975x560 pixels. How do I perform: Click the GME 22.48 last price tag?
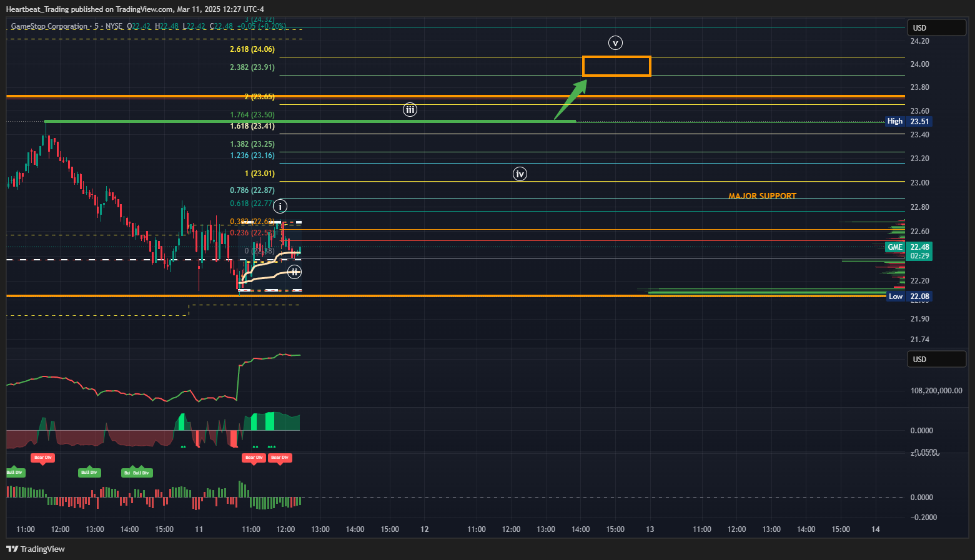[x=909, y=247]
